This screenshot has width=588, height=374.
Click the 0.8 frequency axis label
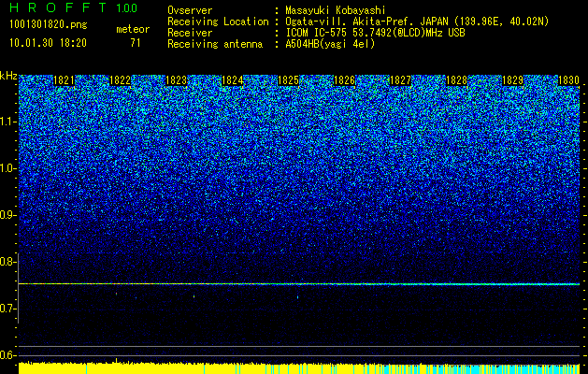point(7,262)
